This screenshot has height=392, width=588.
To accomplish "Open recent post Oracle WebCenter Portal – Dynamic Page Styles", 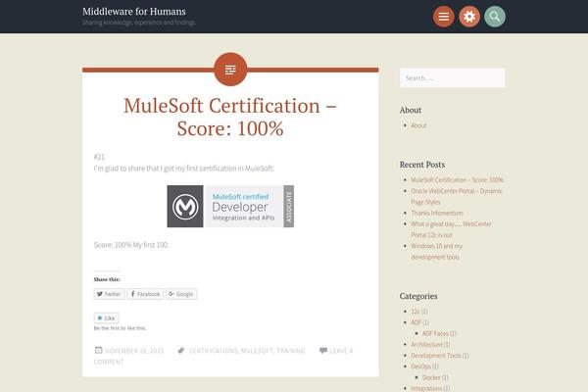I will click(457, 196).
